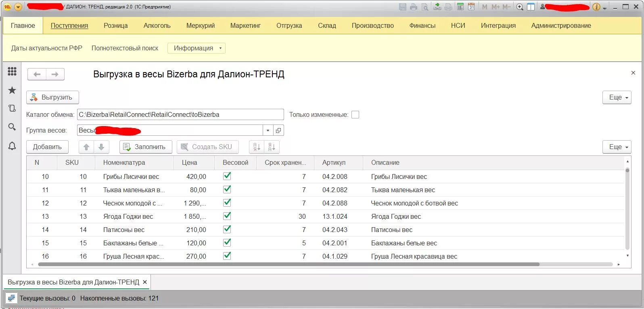The image size is (644, 309).
Task: Click the Save icon in title toolbar
Action: coord(402,7)
